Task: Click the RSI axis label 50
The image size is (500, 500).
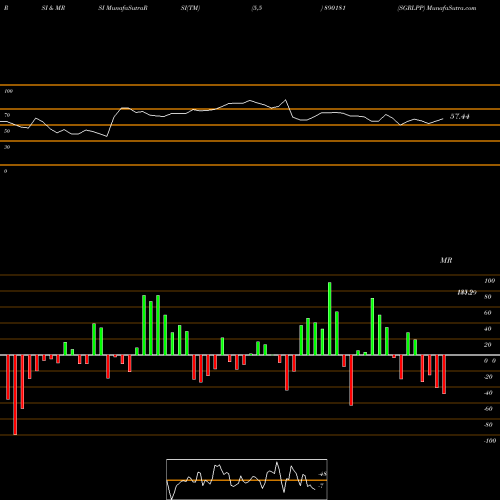Action: 7,131
